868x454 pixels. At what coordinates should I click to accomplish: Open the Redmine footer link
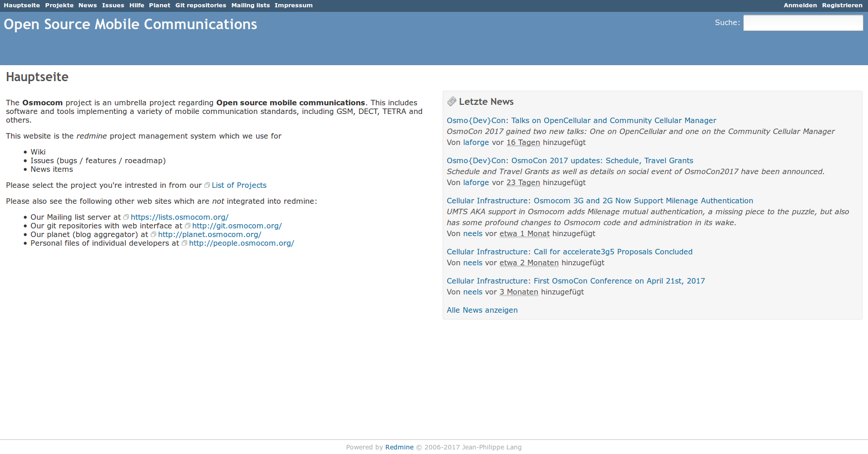[x=399, y=447]
